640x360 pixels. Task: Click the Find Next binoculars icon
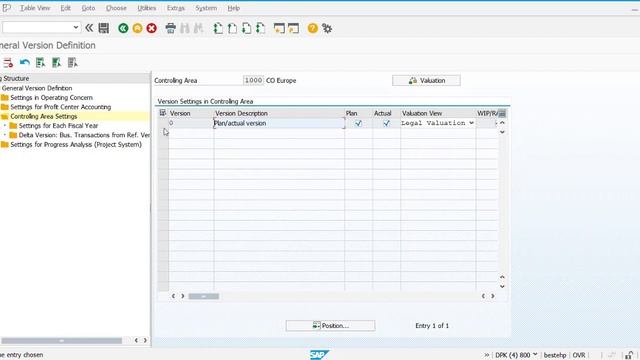coord(199,28)
